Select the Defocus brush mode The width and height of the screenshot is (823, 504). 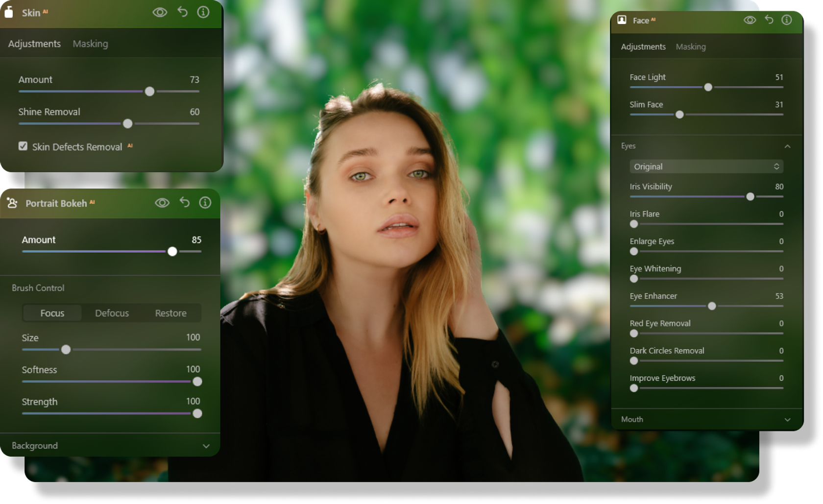point(112,313)
